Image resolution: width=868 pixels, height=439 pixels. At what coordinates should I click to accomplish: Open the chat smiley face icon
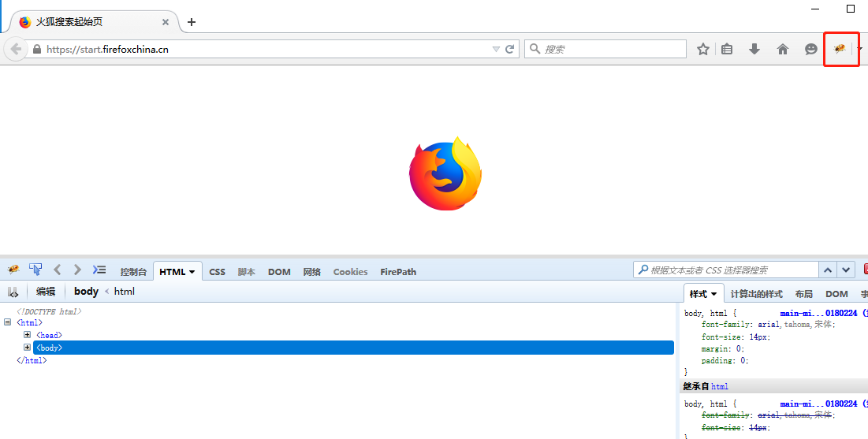tap(811, 50)
